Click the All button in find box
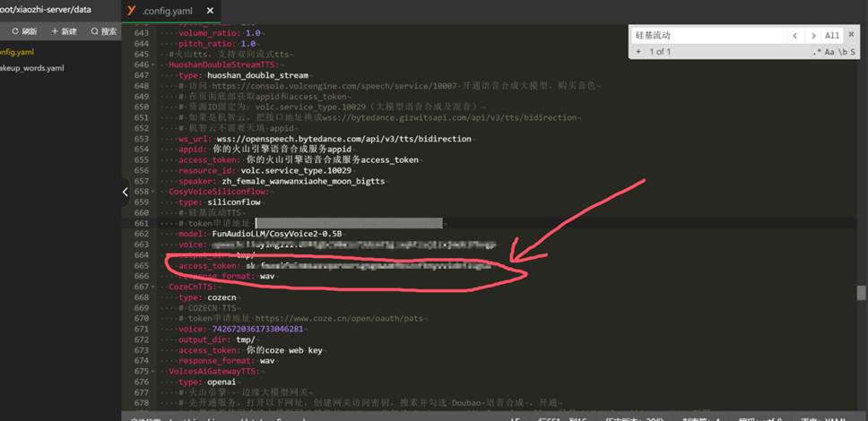 pos(832,36)
